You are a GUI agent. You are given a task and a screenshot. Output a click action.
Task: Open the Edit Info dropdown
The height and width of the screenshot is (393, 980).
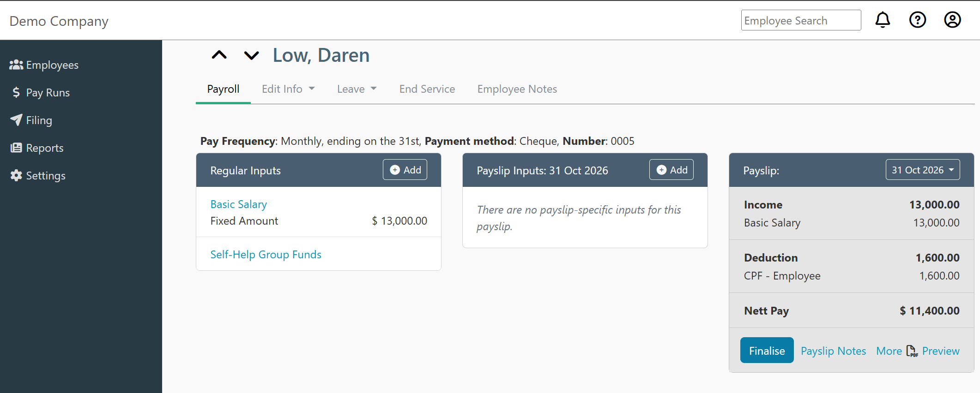click(288, 89)
